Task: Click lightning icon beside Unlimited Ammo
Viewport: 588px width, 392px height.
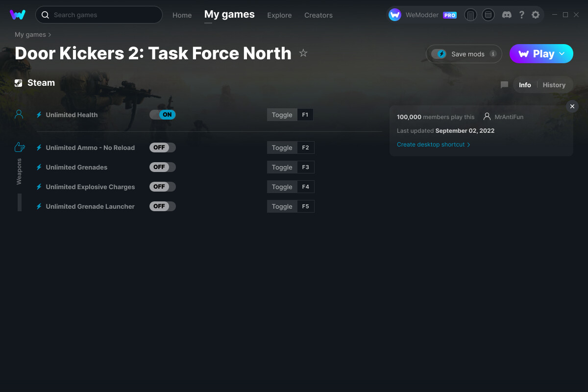Action: coord(39,147)
